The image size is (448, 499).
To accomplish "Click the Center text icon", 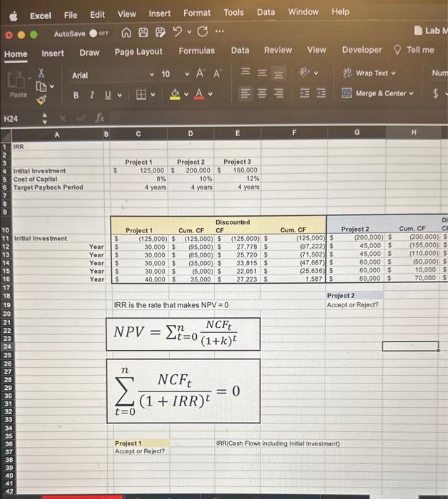I will coord(262,93).
